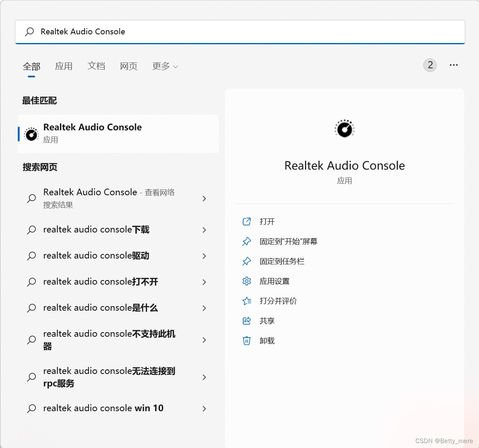Select Realtek Audio Console best match result
479x448 pixels.
tap(118, 134)
